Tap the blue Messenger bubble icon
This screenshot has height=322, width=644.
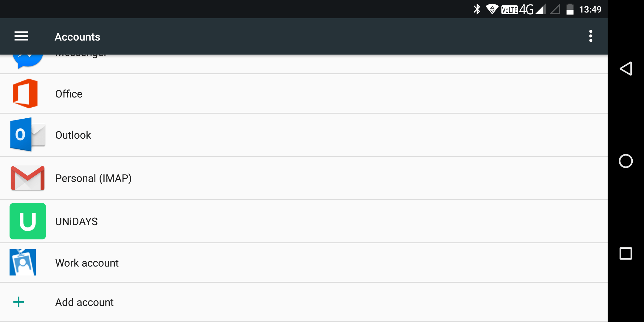pyautogui.click(x=28, y=61)
